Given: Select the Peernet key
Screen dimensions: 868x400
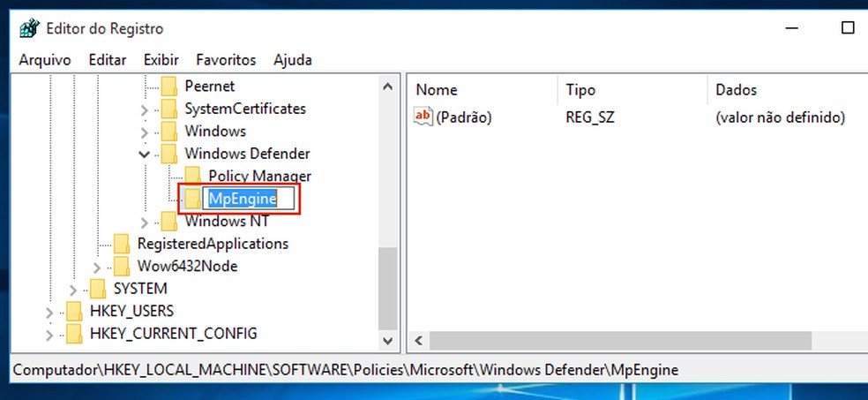Looking at the screenshot, I should (x=210, y=87).
